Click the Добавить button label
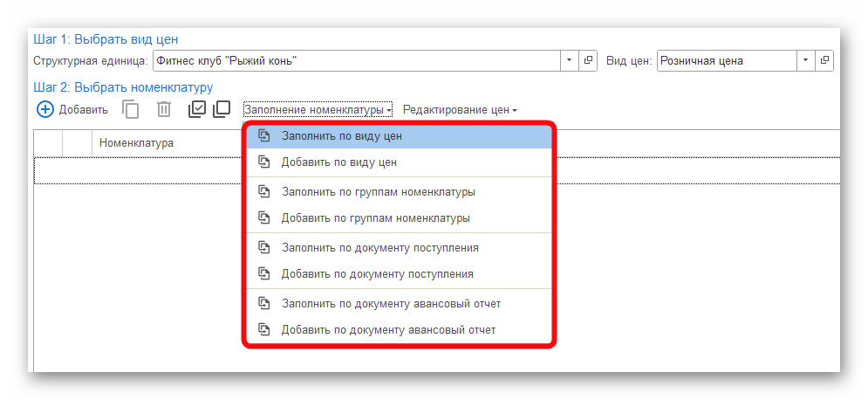This screenshot has height=400, width=868. (83, 110)
